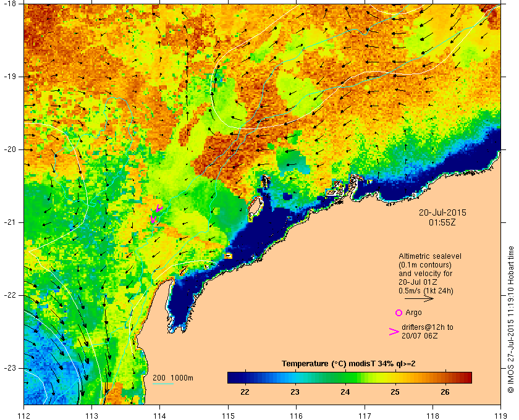
Task: Click longitude axis label 112
Action: click(x=23, y=415)
